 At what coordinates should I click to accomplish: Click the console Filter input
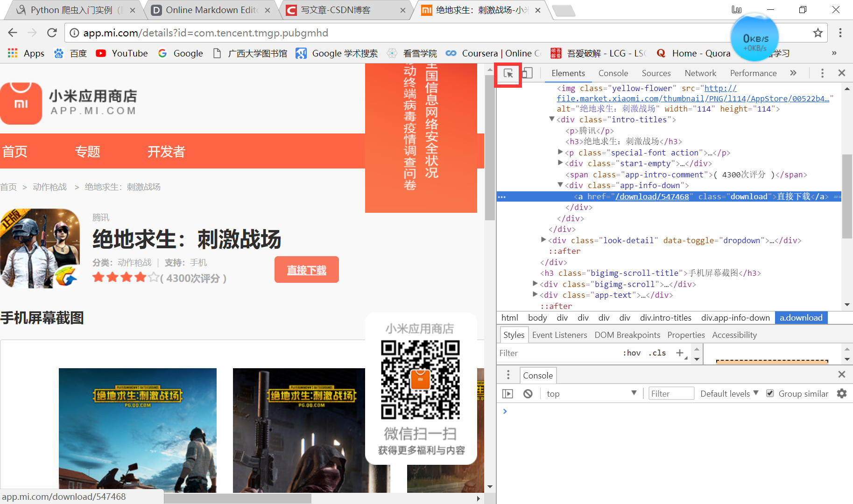point(671,393)
